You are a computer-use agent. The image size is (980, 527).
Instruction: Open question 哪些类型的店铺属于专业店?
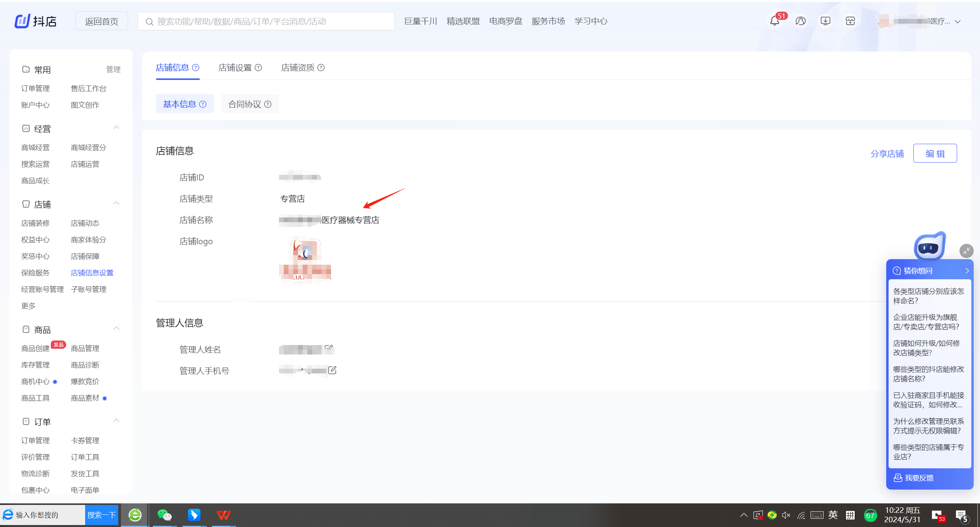click(928, 452)
